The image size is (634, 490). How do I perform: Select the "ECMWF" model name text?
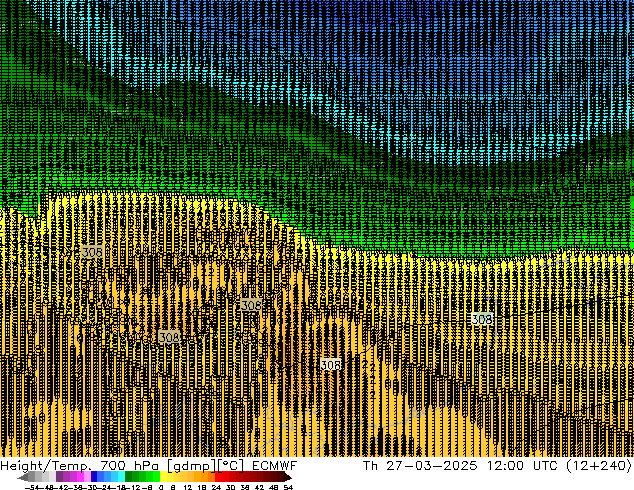(x=275, y=465)
